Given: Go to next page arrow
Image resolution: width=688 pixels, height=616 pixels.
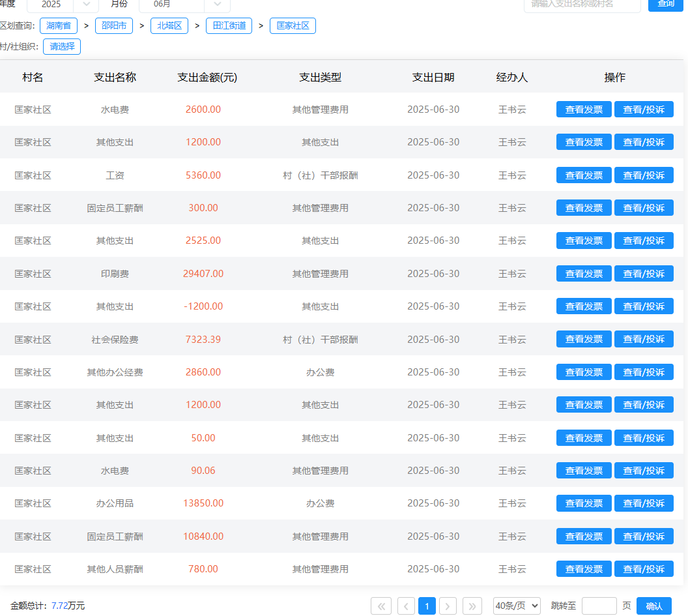Looking at the screenshot, I should (448, 606).
